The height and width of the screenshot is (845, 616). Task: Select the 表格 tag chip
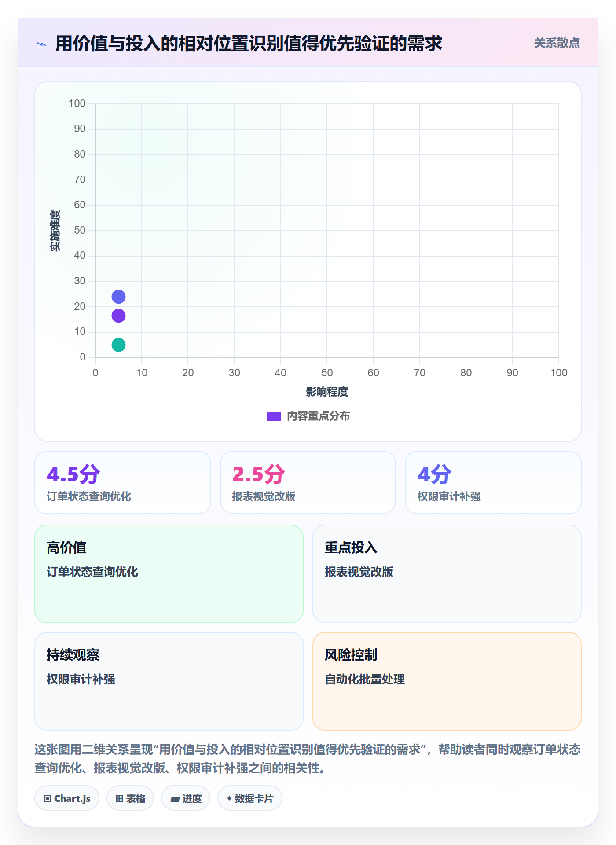coord(130,798)
